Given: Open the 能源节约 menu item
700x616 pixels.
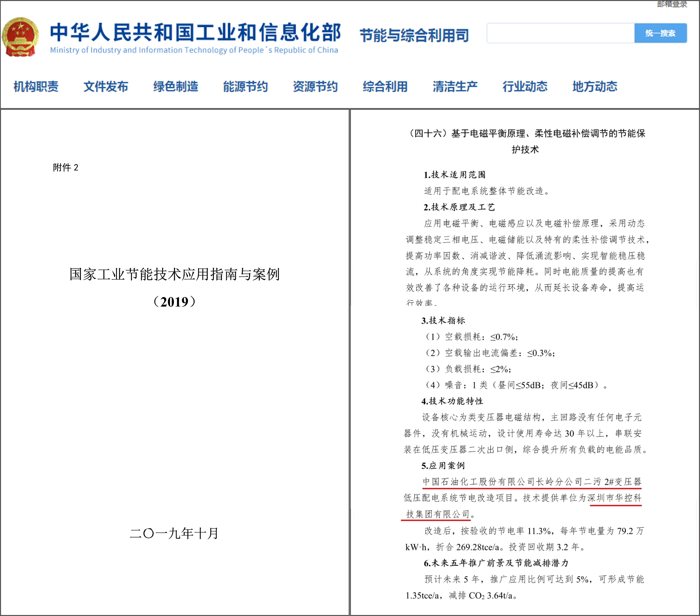Looking at the screenshot, I should (x=245, y=87).
